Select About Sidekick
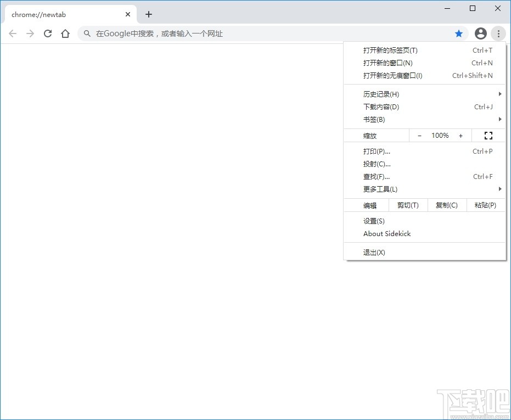The height and width of the screenshot is (420, 511). pyautogui.click(x=386, y=233)
